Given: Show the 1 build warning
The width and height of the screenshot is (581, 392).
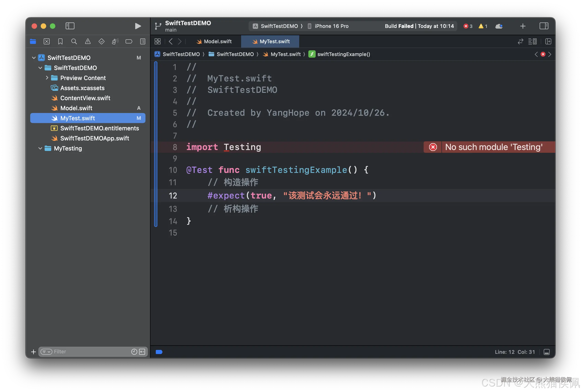Looking at the screenshot, I should (483, 26).
